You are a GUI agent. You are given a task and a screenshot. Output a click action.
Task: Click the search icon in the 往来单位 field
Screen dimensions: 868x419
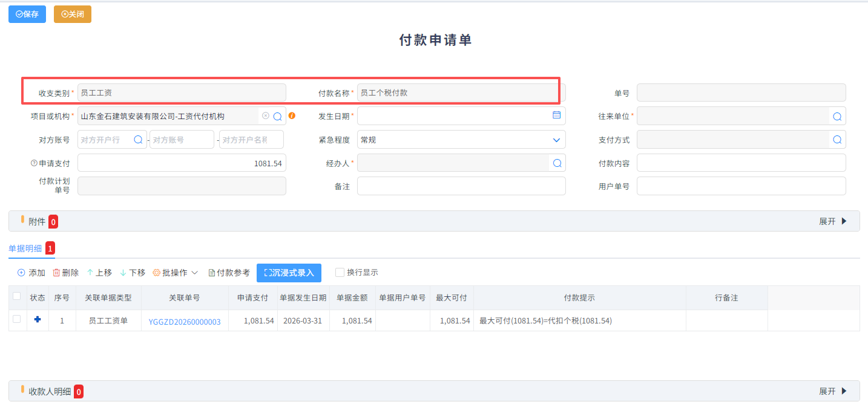(x=837, y=116)
